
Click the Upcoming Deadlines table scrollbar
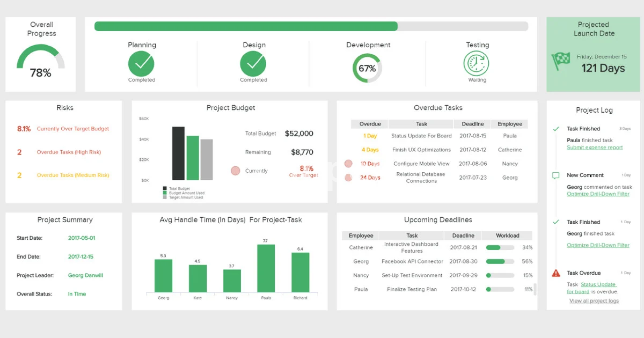(x=535, y=289)
